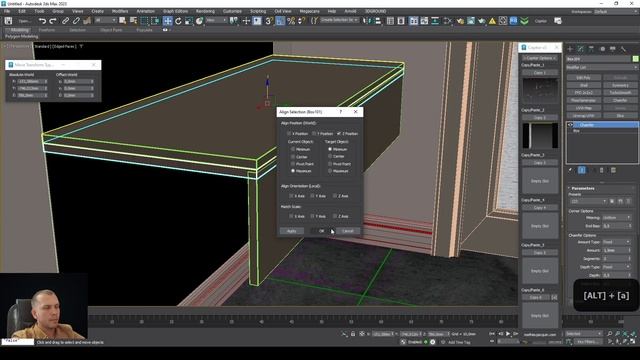Open the Modifiers menu
The image size is (640, 360).
[x=120, y=11]
